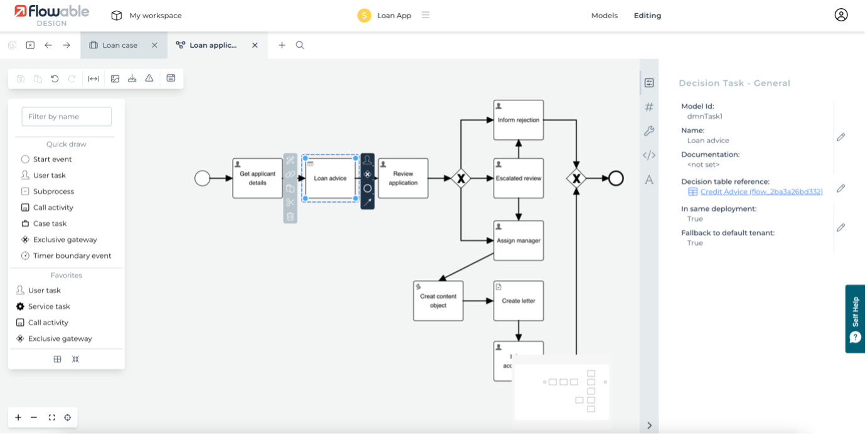This screenshot has height=435, width=868.
Task: Delete selected element using trash icon
Action: pos(290,217)
